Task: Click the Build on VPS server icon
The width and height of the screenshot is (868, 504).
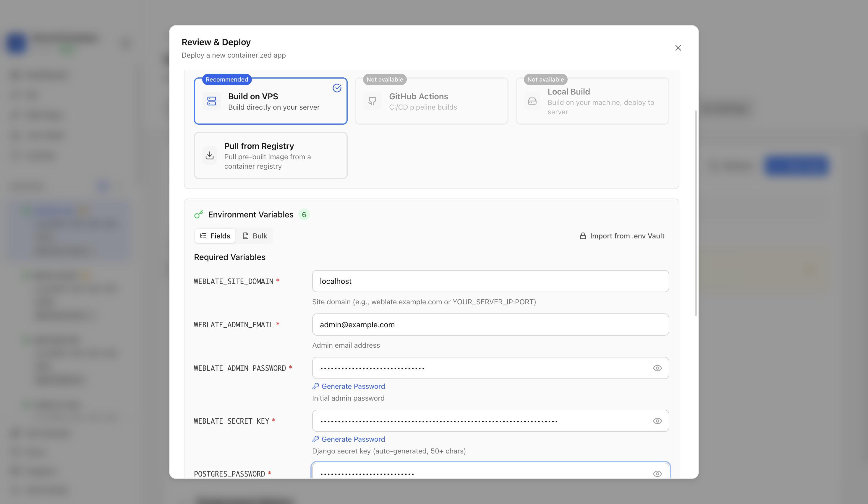Action: [211, 101]
